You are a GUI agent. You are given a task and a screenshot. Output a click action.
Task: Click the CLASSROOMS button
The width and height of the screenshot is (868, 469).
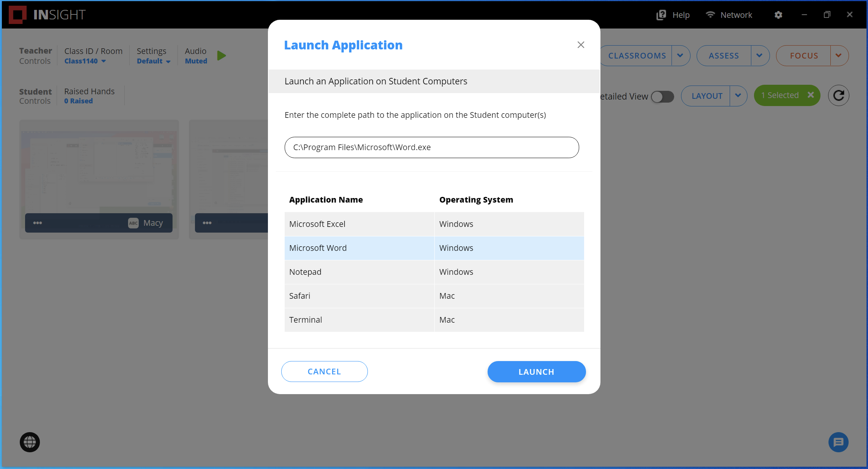[637, 55]
